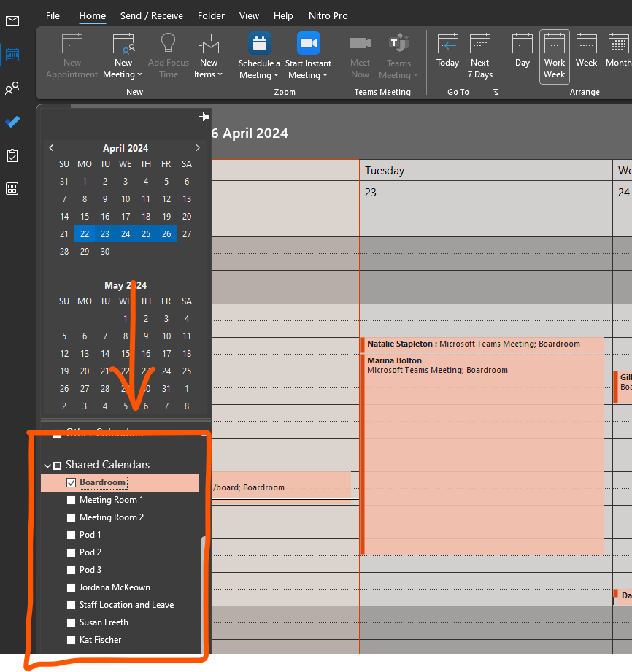The height and width of the screenshot is (672, 632).
Task: Show the Pod 2 shared calendar
Action: (71, 552)
